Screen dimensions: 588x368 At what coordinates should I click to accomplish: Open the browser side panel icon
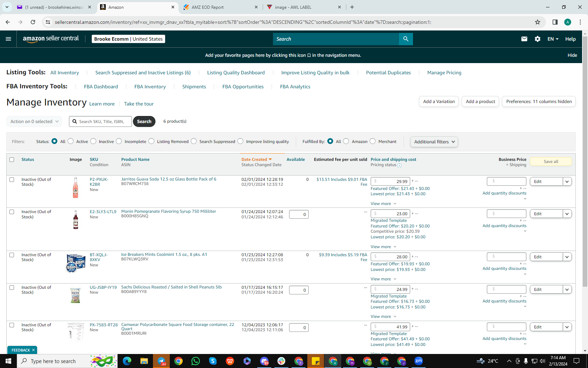click(x=555, y=22)
